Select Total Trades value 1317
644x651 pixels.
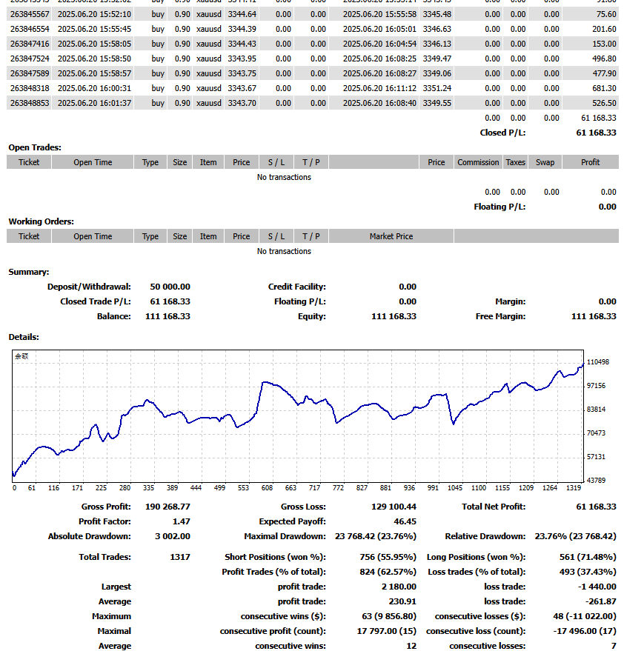[x=180, y=557]
